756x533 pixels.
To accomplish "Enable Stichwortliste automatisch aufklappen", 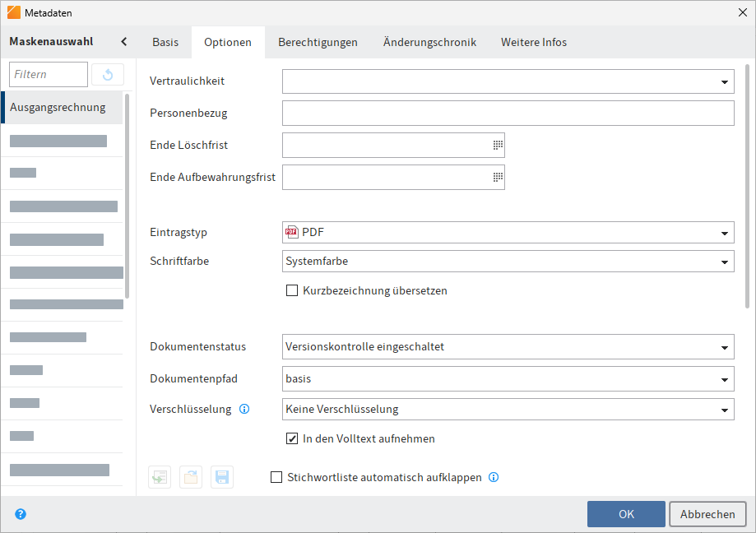I will click(x=277, y=477).
